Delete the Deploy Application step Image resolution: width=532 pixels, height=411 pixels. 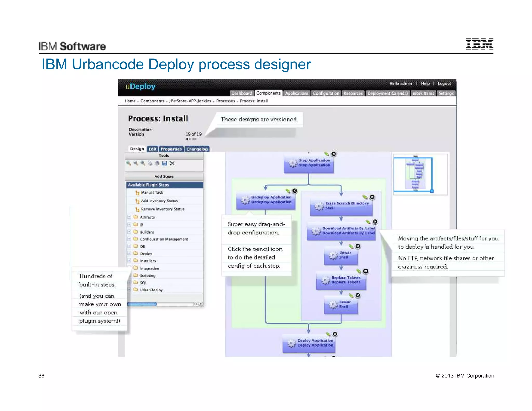(335, 334)
